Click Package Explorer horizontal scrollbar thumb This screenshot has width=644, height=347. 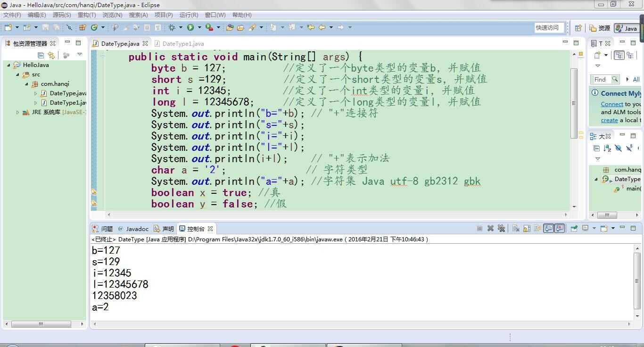pyautogui.click(x=41, y=324)
